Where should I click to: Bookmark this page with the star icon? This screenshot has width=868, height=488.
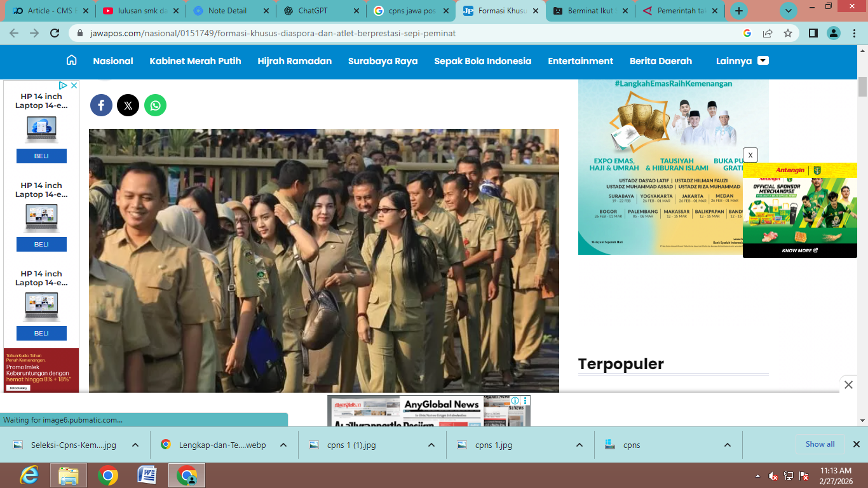tap(788, 33)
